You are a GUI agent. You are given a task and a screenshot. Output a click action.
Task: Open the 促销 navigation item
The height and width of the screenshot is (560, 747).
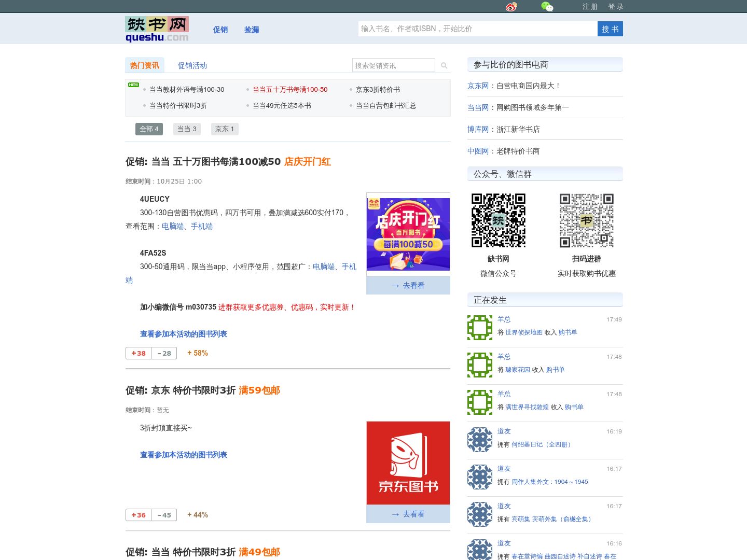(220, 30)
